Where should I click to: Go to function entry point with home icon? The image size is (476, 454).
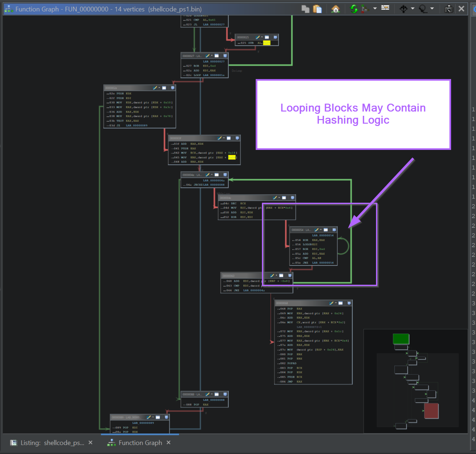(x=335, y=9)
